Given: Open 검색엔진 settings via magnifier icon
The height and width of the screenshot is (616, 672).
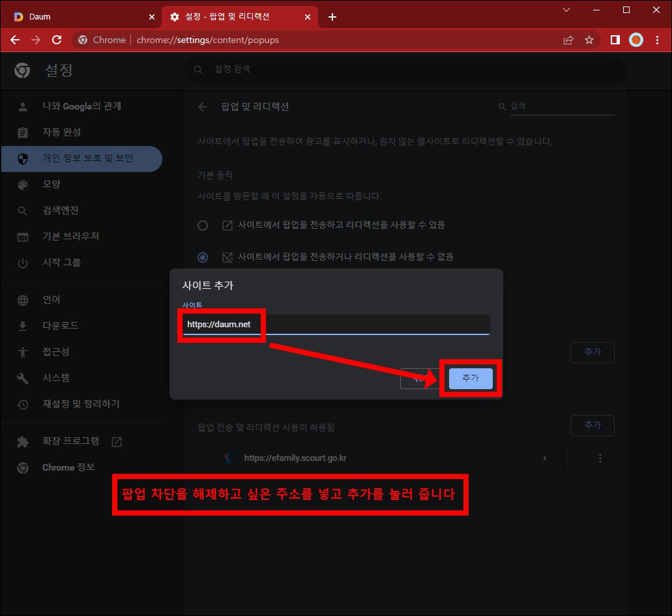Looking at the screenshot, I should click(x=23, y=210).
